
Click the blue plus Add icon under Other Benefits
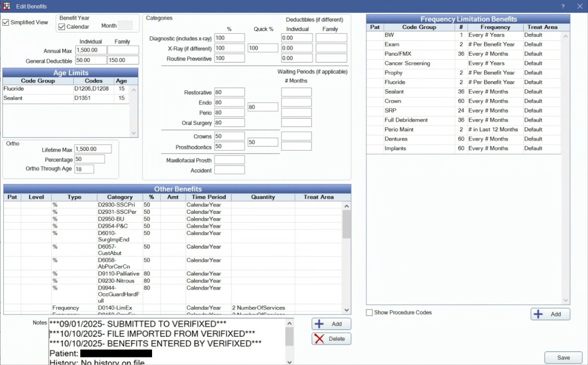pyautogui.click(x=320, y=324)
